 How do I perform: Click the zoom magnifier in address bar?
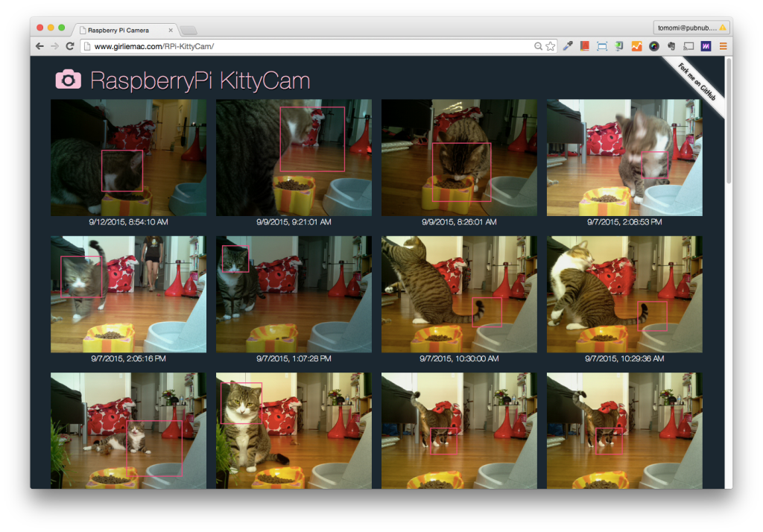click(538, 46)
